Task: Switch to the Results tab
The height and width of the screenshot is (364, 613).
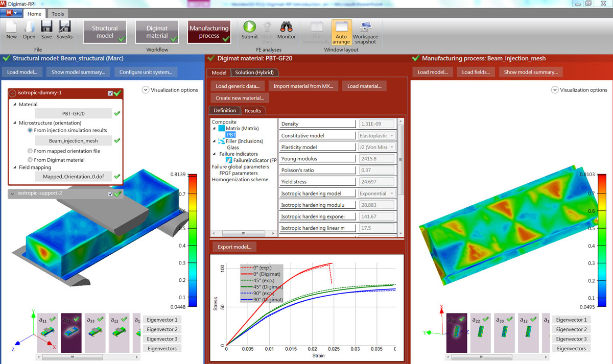Action: click(x=253, y=110)
